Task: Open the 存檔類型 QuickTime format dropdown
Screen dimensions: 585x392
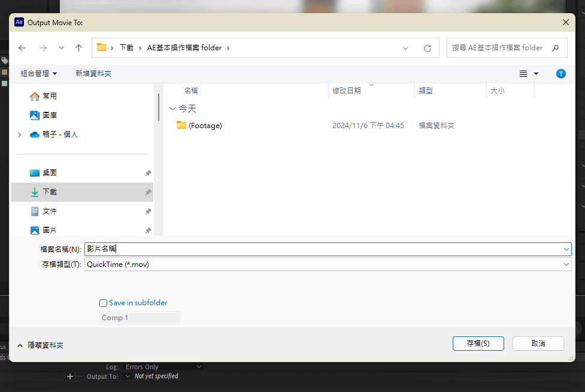Action: click(x=328, y=264)
